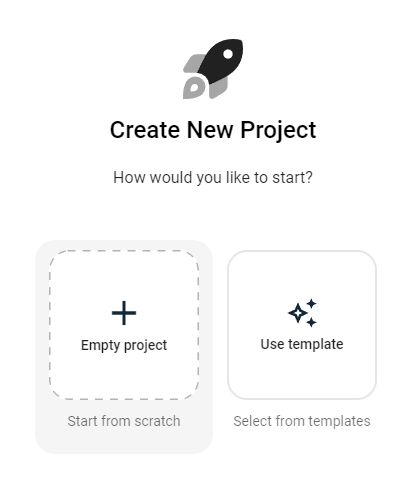Click the small lower sparkle in the template icon
The height and width of the screenshot is (478, 417).
tap(311, 322)
